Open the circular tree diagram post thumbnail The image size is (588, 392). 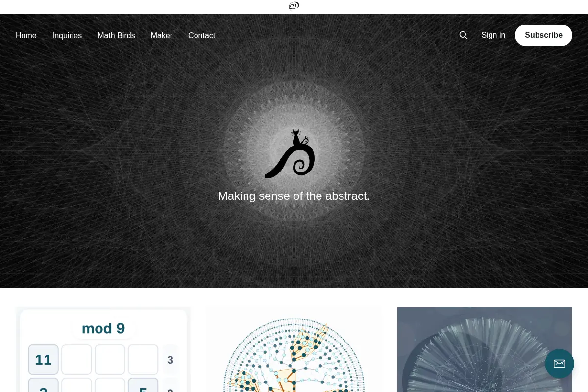coord(294,349)
